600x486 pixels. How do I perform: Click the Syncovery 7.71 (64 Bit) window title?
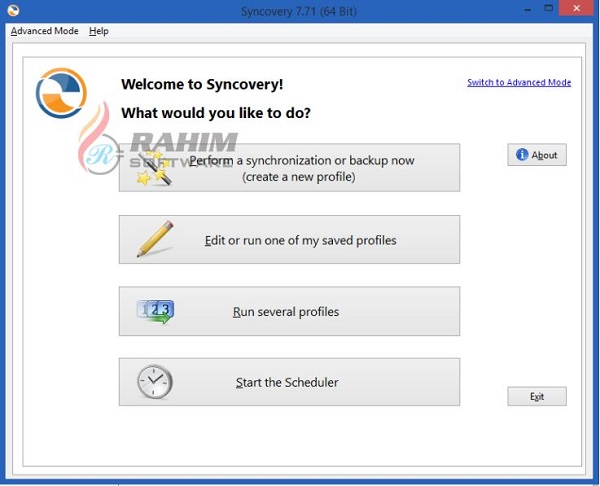point(298,11)
